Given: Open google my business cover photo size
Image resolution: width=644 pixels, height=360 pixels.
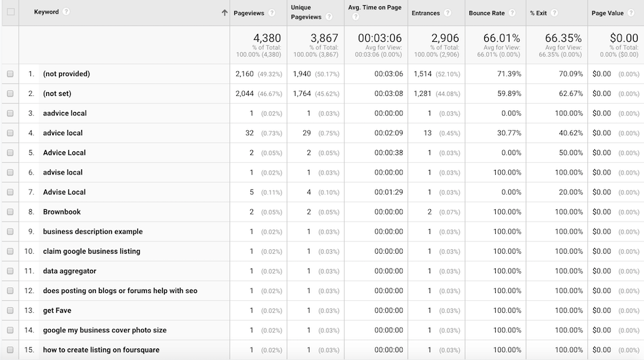Looking at the screenshot, I should (x=105, y=330).
